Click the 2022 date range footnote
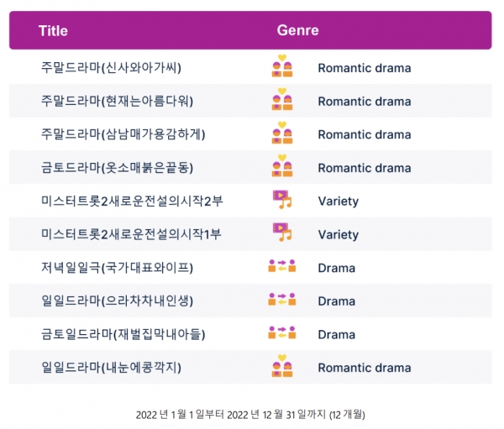This screenshot has width=504, height=429. coord(250,415)
